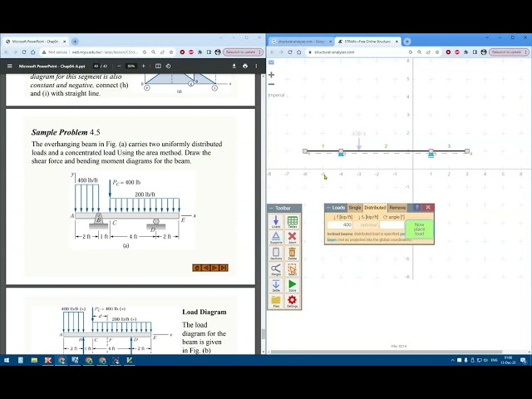Print the PDF document
Screen dimensions: 532x399
click(245, 66)
